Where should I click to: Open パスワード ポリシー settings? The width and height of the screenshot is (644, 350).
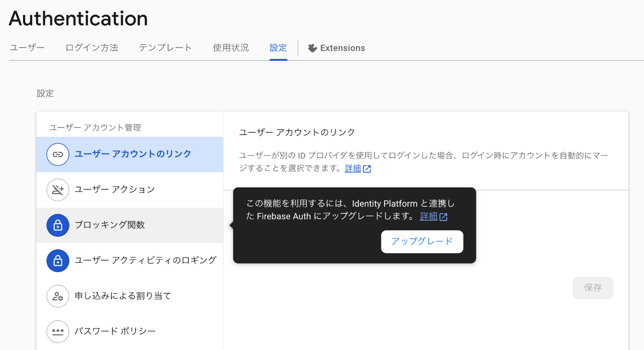[x=130, y=332]
